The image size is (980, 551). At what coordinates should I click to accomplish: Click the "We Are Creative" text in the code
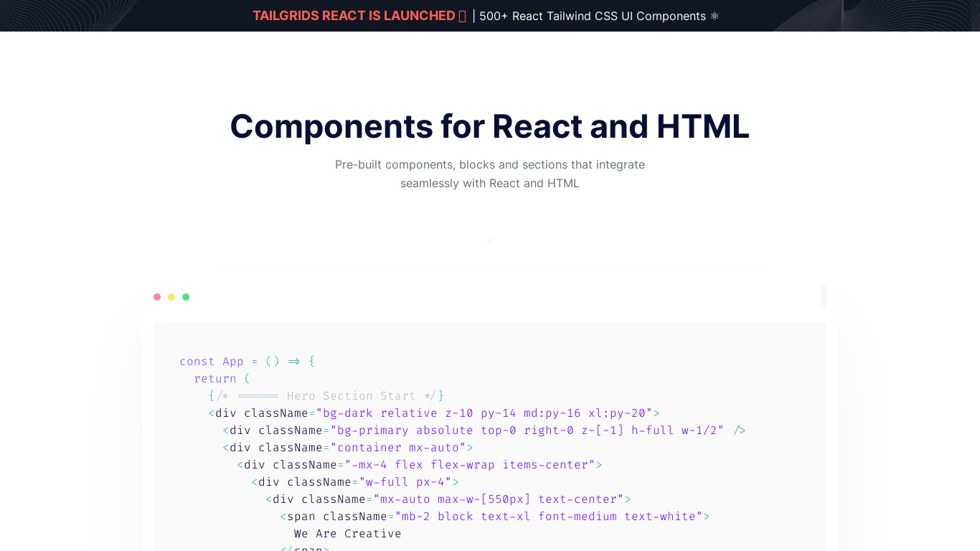pos(348,534)
